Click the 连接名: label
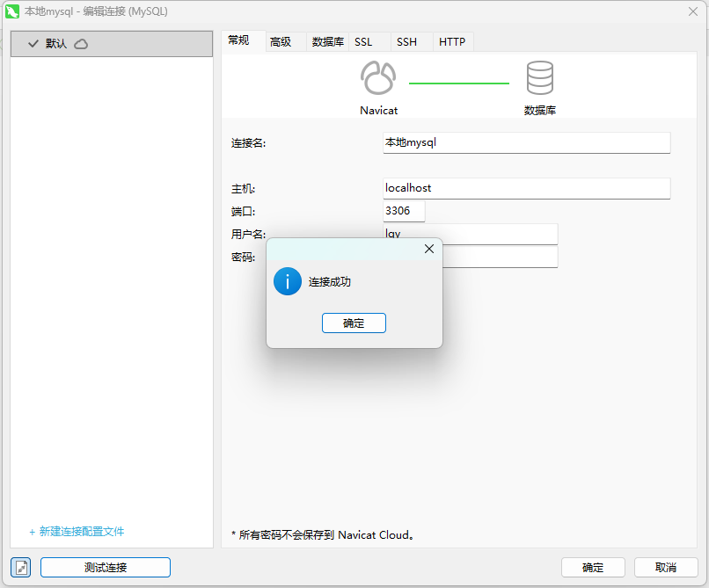Viewport: 709px width, 588px height. (248, 143)
